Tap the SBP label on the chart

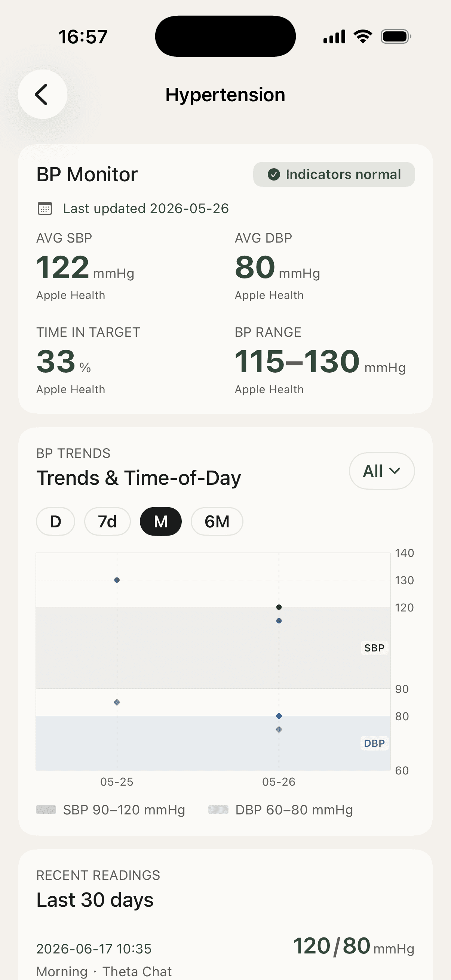pos(374,648)
